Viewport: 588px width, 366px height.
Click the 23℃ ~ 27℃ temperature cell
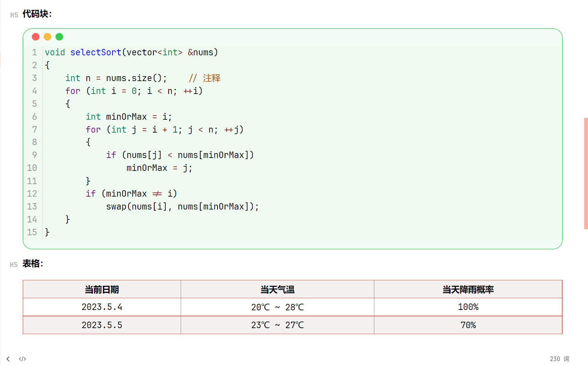pos(277,325)
